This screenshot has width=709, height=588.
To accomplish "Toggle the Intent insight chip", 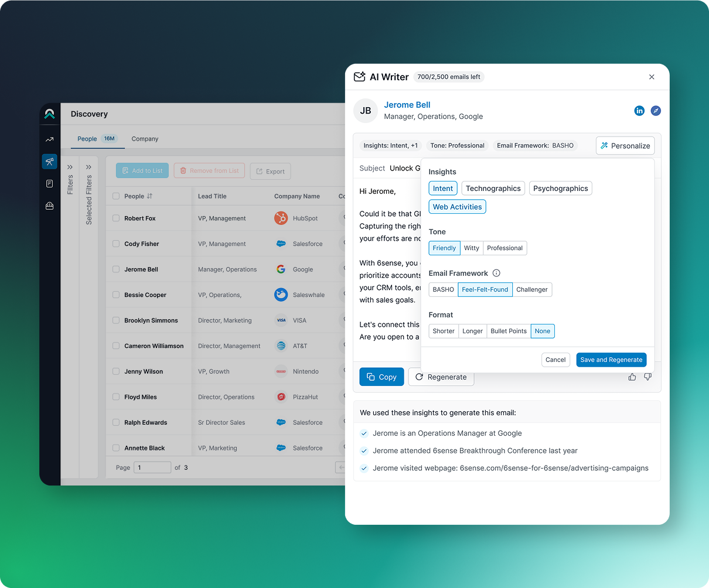I will 443,189.
